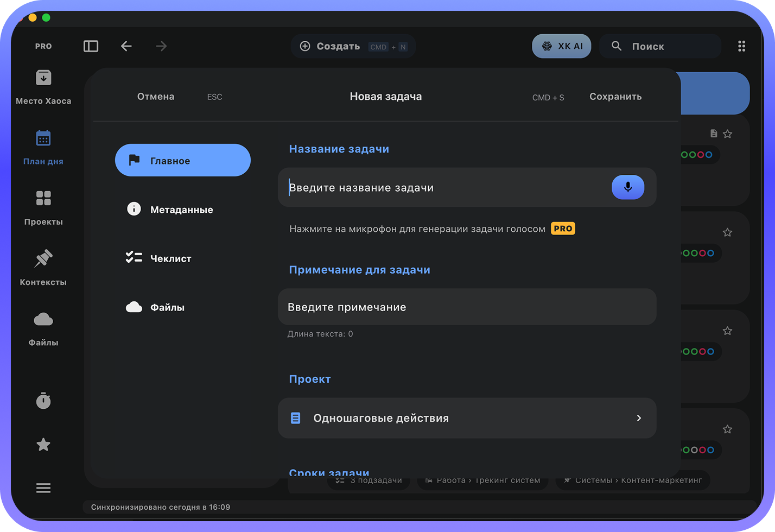
Task: Click the brain icon on XK AI
Action: click(x=547, y=46)
